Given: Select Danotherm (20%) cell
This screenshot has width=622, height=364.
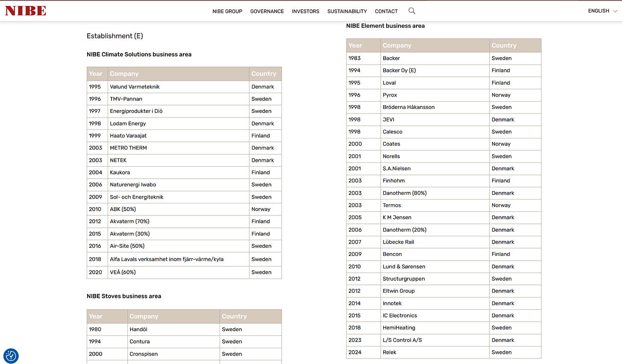Looking at the screenshot, I should tap(435, 230).
